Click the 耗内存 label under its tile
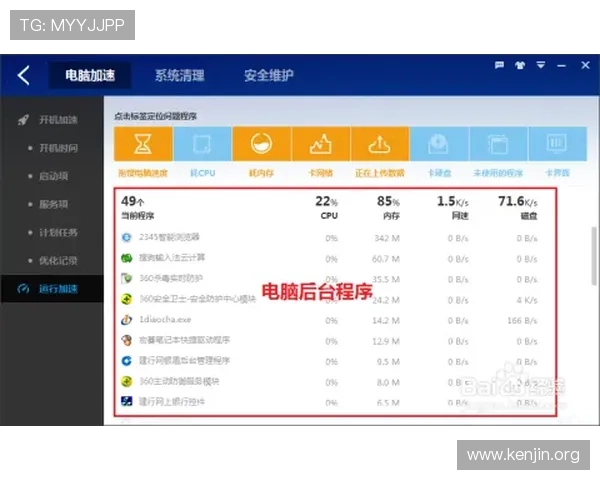The width and height of the screenshot is (600, 480). pyautogui.click(x=261, y=173)
